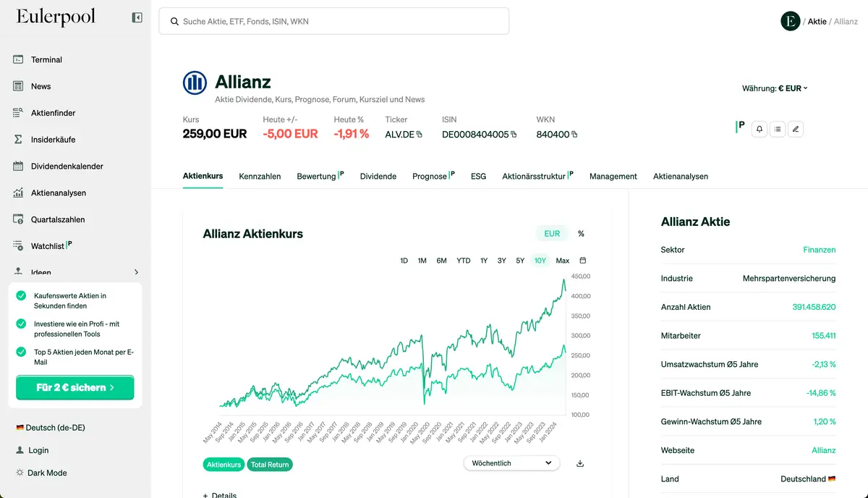Open the Dividendenkalender from the sidebar
This screenshot has height=498, width=868.
(x=67, y=166)
